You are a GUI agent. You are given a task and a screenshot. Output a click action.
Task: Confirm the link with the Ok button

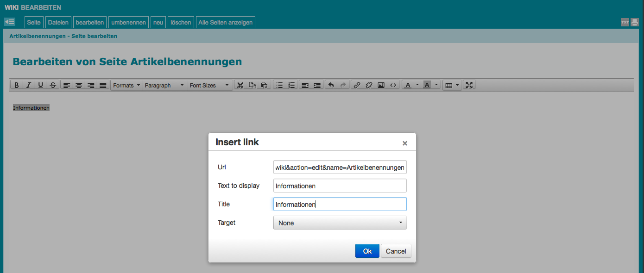[x=367, y=251]
